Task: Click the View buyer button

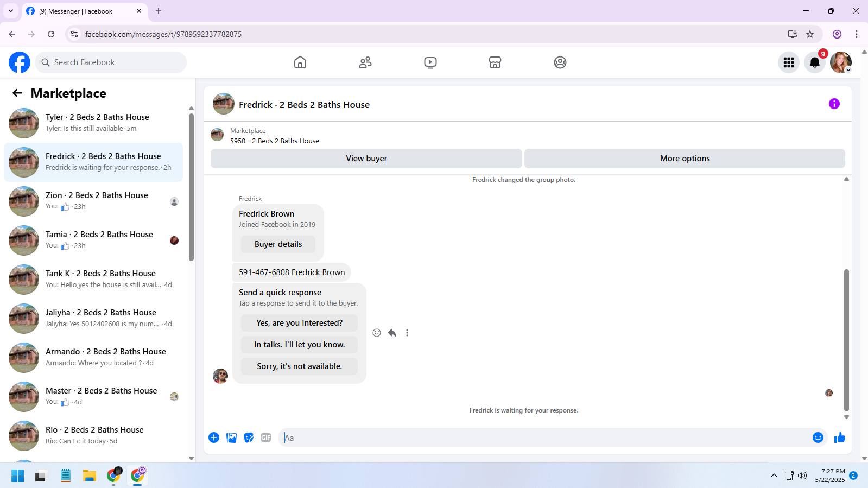Action: pyautogui.click(x=366, y=159)
